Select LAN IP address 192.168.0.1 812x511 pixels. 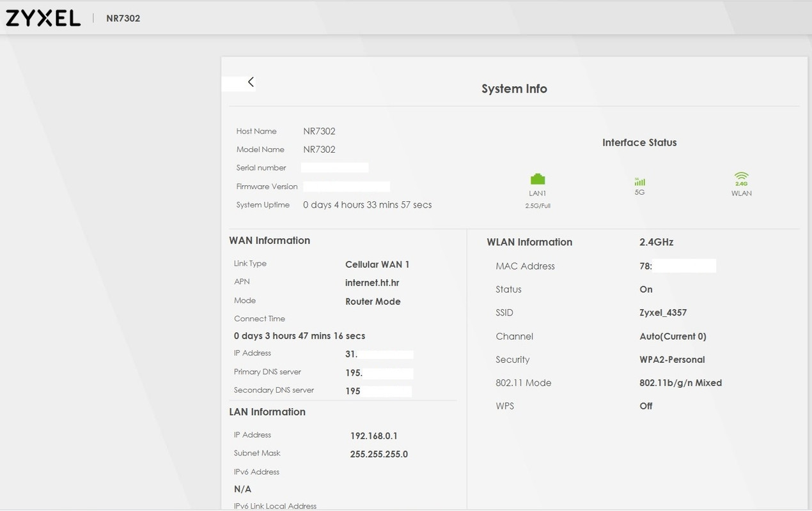click(373, 436)
